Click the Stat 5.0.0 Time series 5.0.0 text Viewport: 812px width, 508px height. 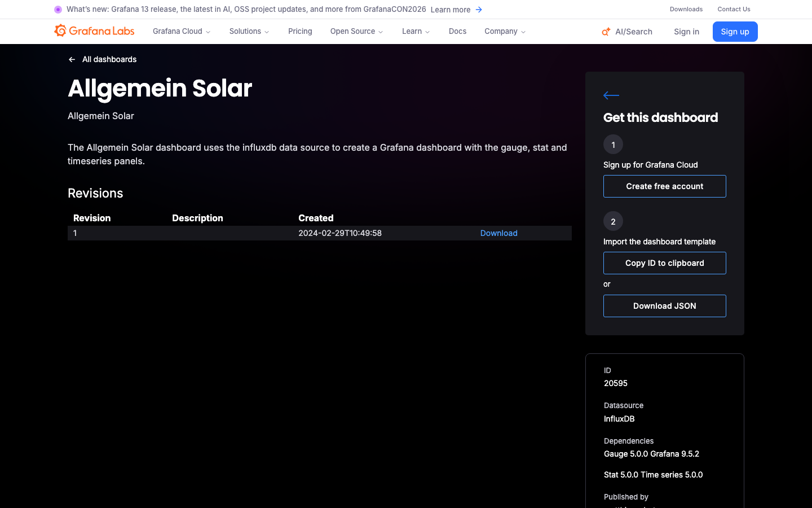[x=653, y=475]
